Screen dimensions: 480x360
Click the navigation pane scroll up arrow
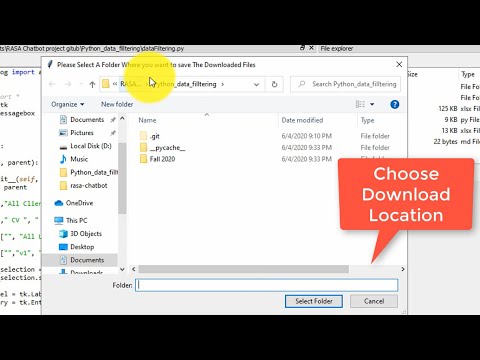[122, 118]
